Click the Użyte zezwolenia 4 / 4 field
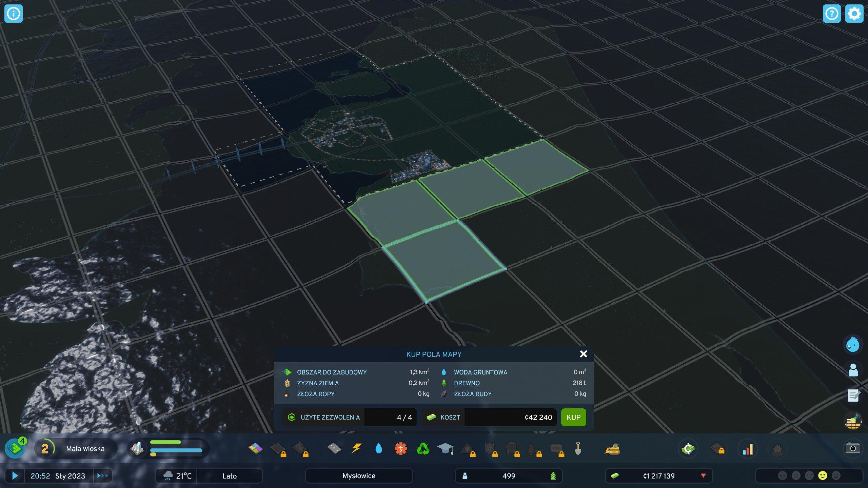Screen dimensions: 868x488 tap(349, 417)
